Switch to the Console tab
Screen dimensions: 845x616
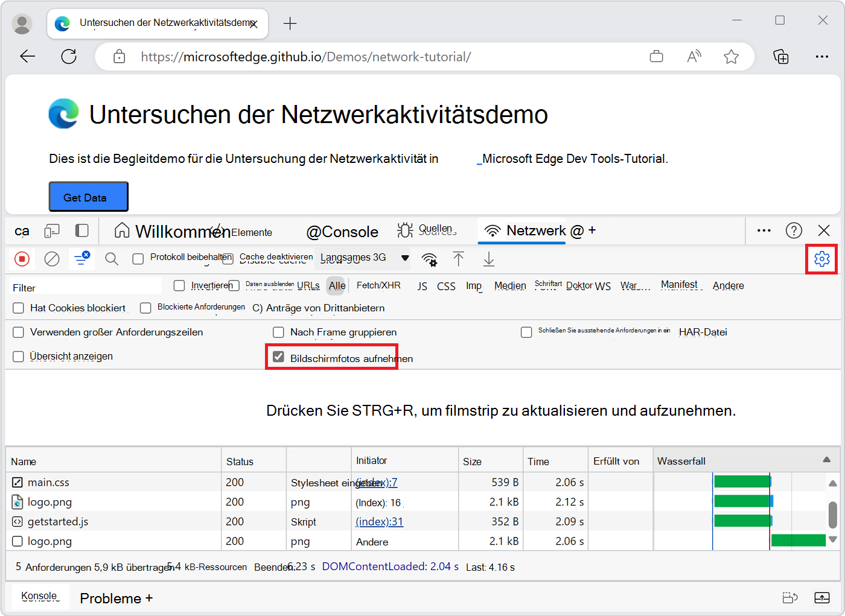[342, 230]
